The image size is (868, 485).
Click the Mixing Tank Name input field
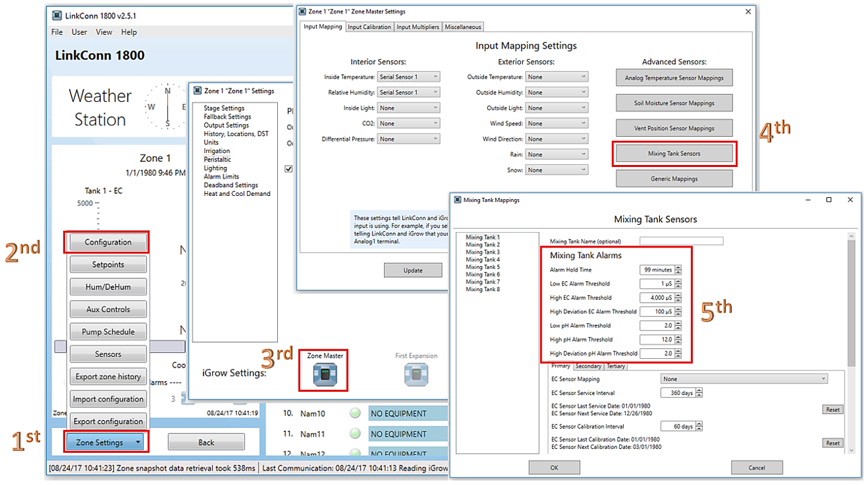pyautogui.click(x=681, y=241)
